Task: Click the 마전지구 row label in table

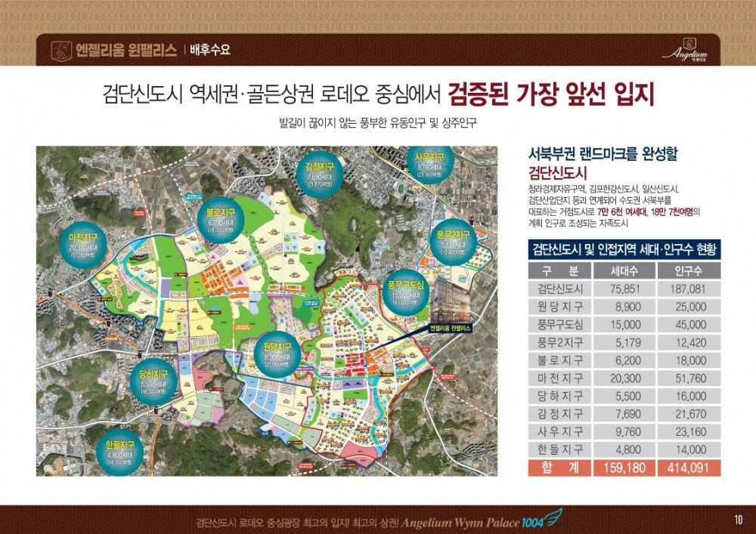Action: pos(559,378)
